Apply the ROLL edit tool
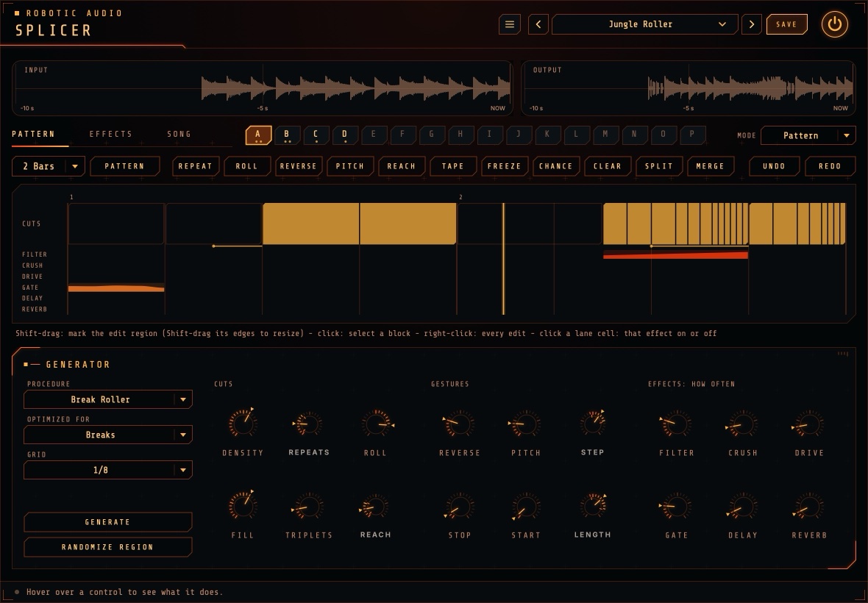The height and width of the screenshot is (603, 868). (x=247, y=166)
